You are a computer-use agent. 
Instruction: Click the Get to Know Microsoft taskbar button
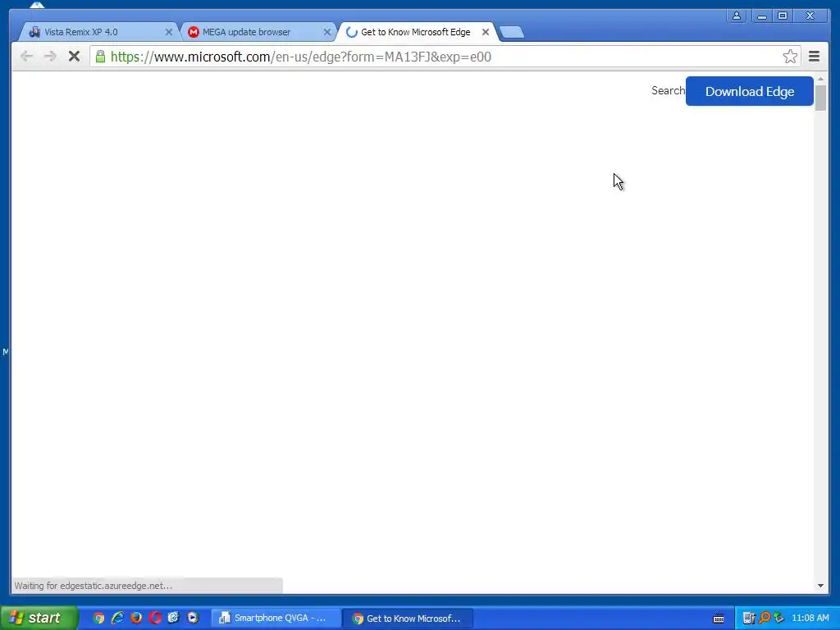[x=408, y=618]
